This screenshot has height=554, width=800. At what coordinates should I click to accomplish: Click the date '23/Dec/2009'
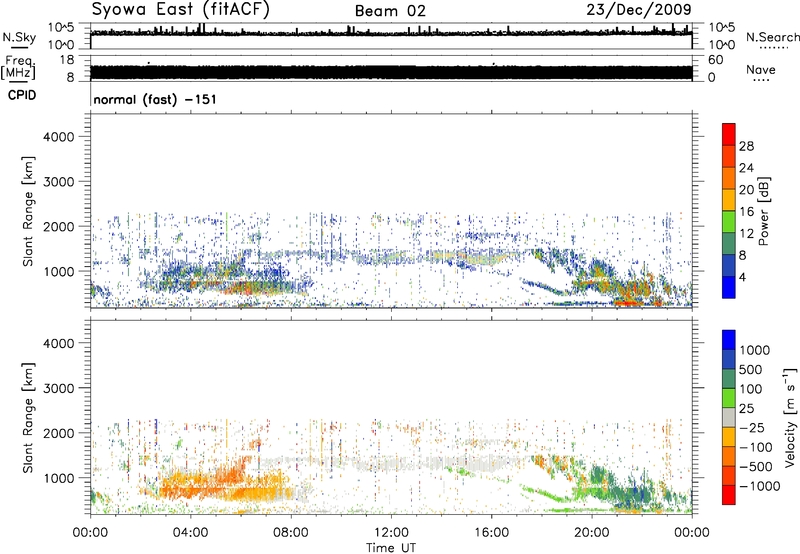pos(639,10)
